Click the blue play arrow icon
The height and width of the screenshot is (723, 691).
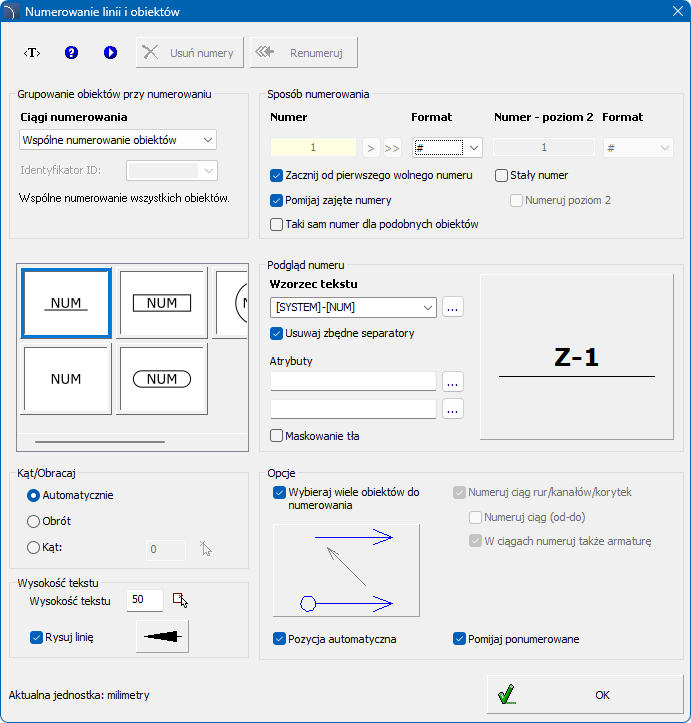pos(110,52)
